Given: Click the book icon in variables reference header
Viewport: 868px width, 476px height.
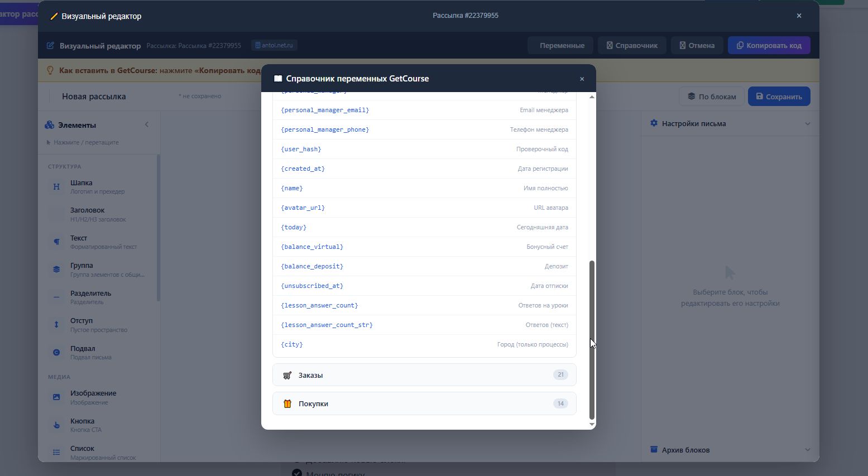Looking at the screenshot, I should coord(278,79).
